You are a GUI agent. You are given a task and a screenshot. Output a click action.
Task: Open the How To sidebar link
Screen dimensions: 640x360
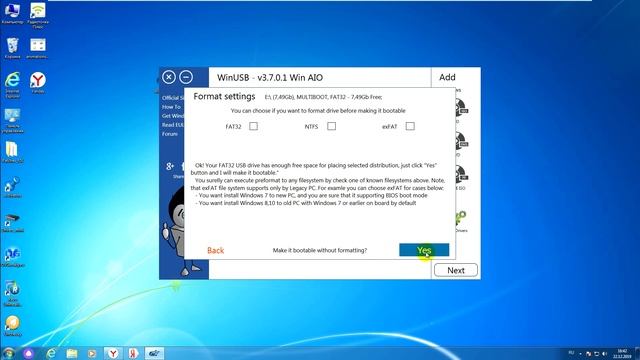171,107
